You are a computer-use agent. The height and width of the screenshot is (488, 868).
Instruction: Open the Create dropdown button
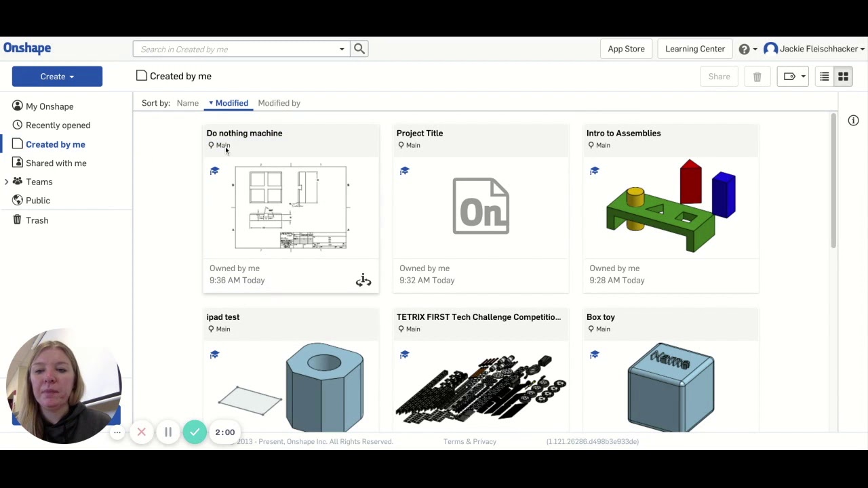pyautogui.click(x=57, y=77)
